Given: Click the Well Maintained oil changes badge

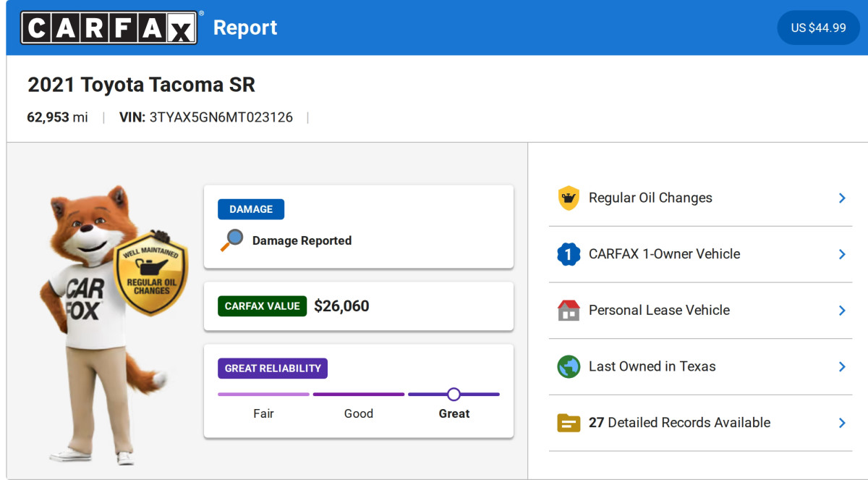Looking at the screenshot, I should coord(151,274).
